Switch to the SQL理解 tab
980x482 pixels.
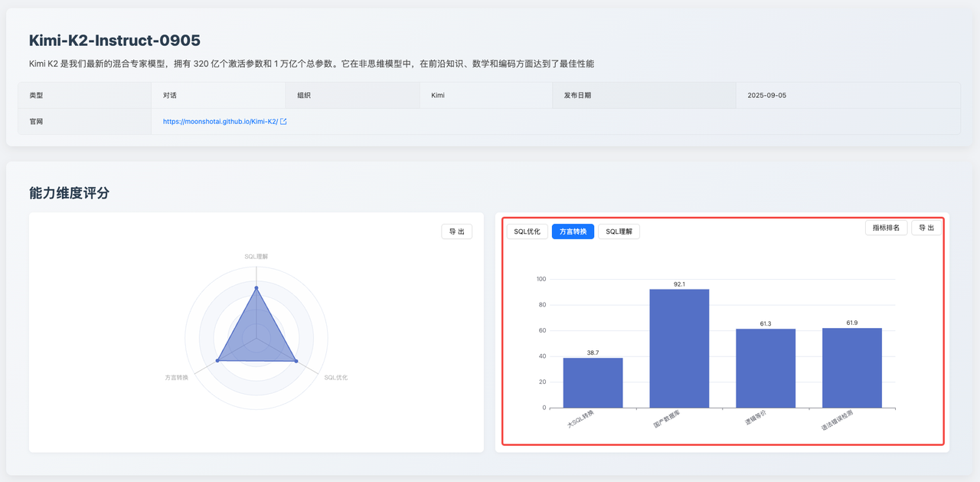[619, 231]
